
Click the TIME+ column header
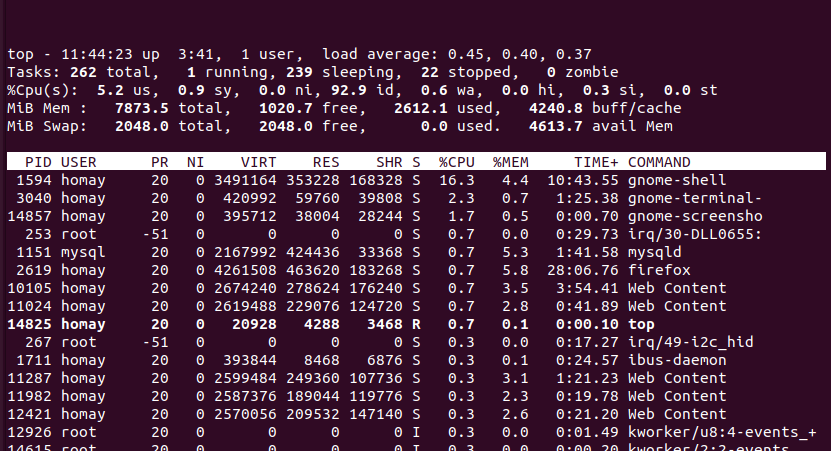(x=596, y=162)
